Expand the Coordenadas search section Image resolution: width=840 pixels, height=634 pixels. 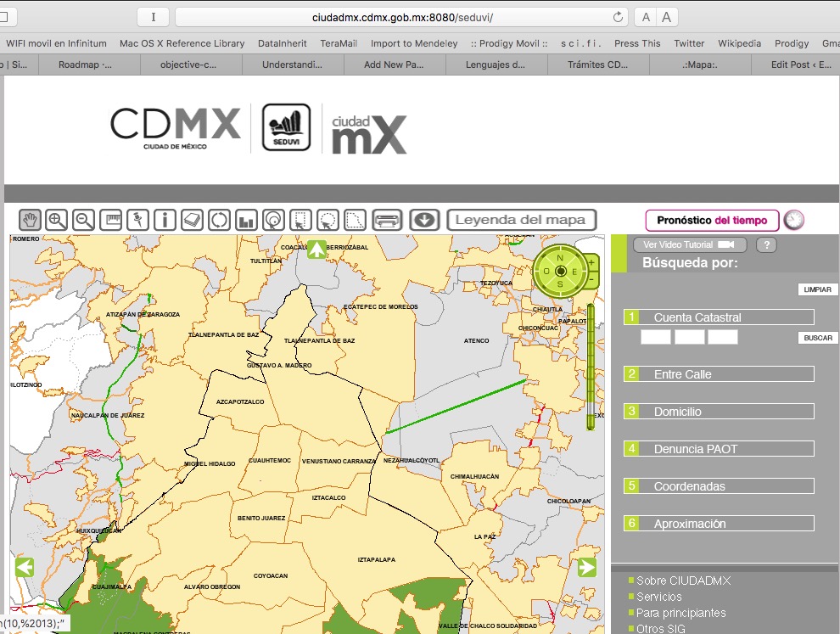720,486
